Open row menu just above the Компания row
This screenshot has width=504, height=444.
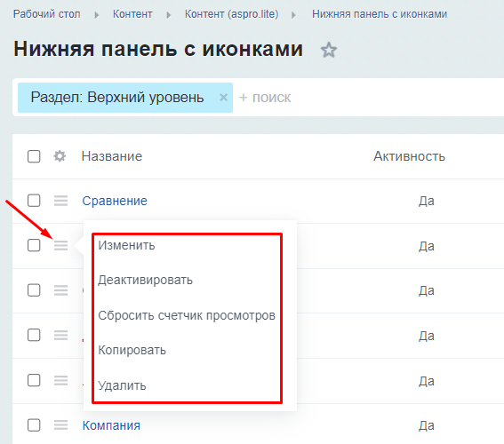click(x=60, y=380)
